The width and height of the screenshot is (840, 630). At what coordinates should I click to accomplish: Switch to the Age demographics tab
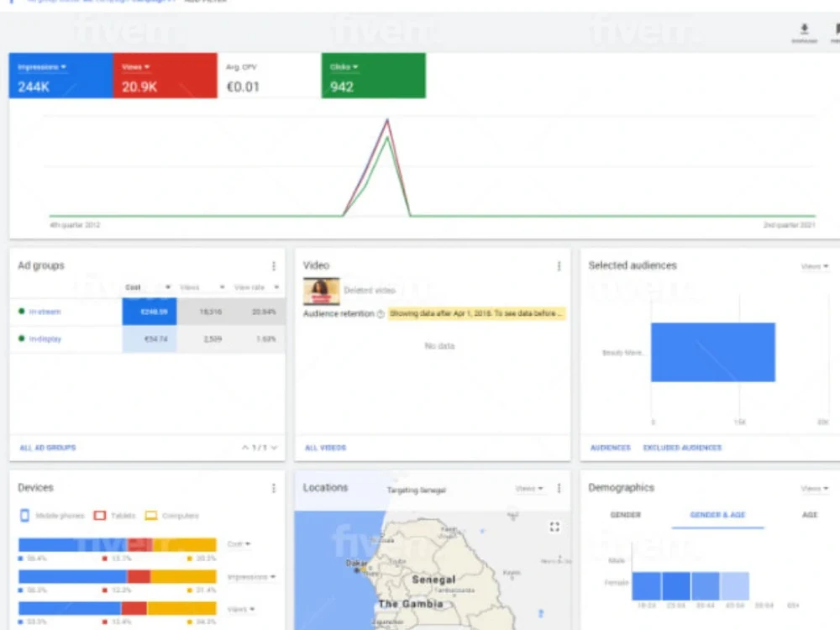pos(810,515)
